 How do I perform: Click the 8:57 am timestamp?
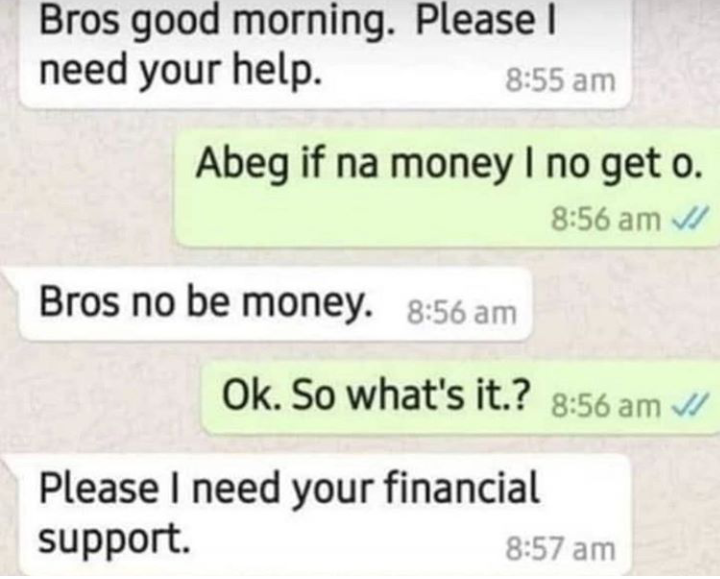point(560,549)
